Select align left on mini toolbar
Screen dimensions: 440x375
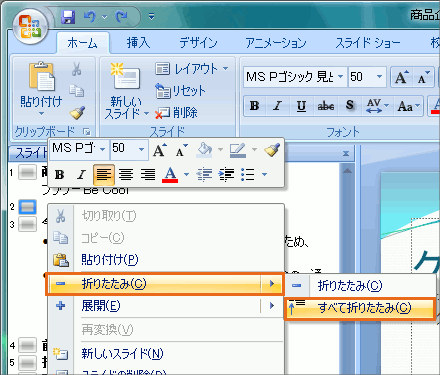(104, 174)
